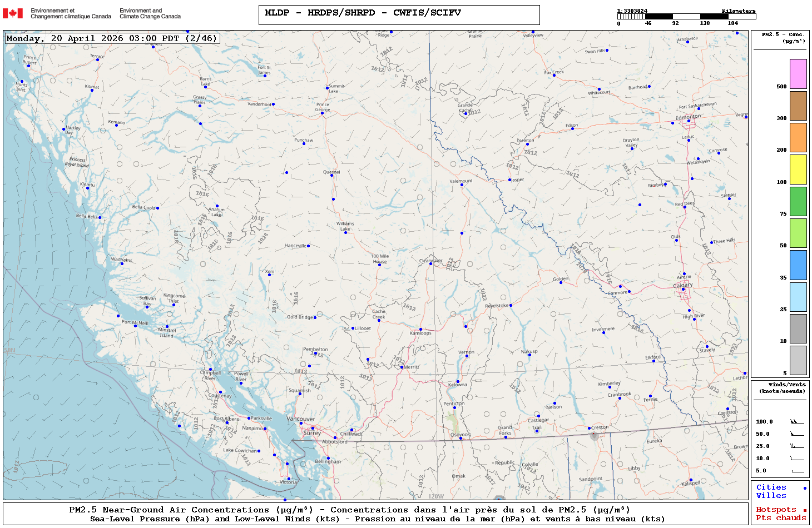Screen dimensions: 812x528
Task: Select the Vancouver label on the map
Action: [x=300, y=419]
